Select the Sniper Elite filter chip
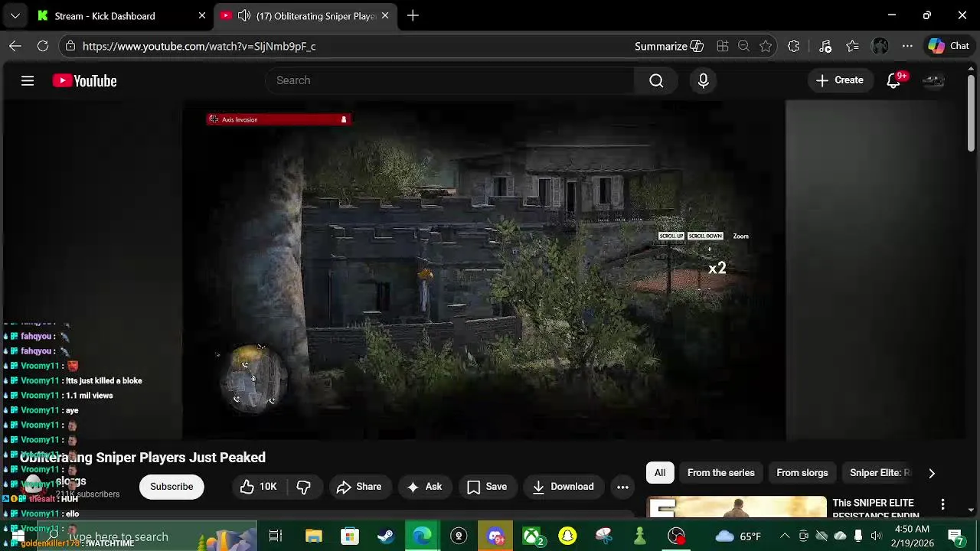This screenshot has width=980, height=551. (880, 473)
